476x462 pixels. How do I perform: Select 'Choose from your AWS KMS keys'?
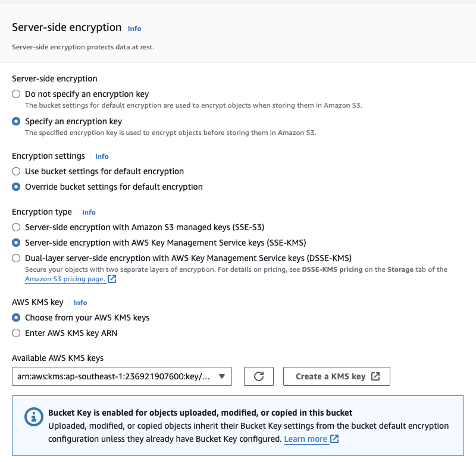(x=16, y=318)
